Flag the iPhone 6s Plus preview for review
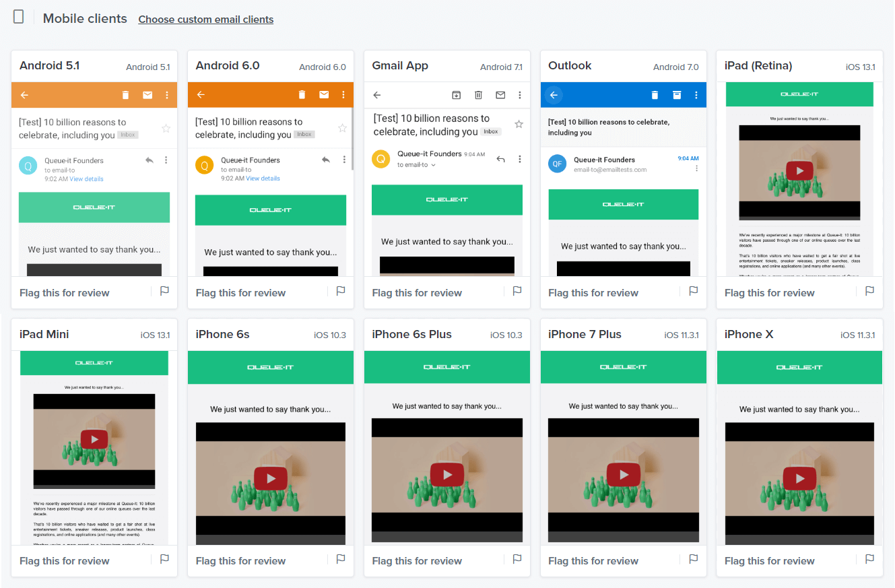 517,559
